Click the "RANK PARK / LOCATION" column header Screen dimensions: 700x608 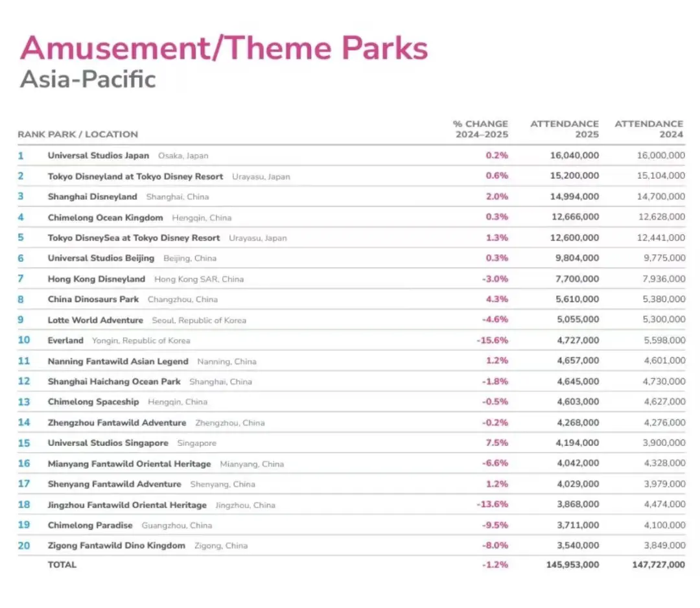pyautogui.click(x=78, y=134)
